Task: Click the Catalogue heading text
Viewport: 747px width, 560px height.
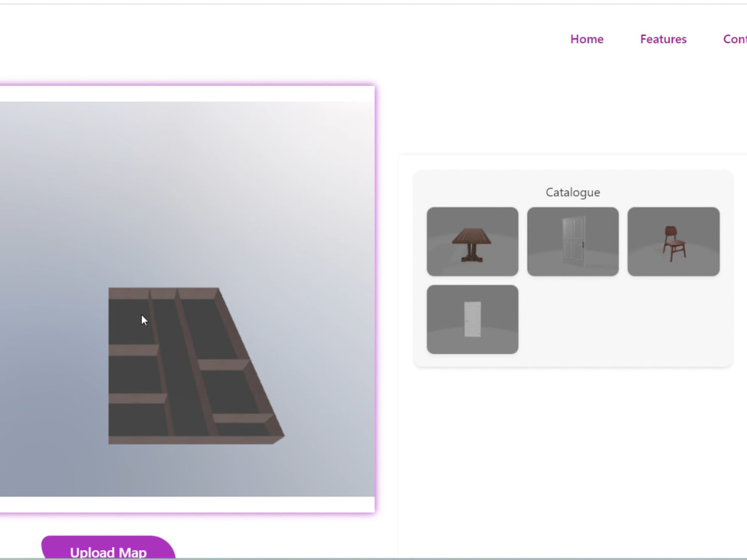Action: (573, 193)
